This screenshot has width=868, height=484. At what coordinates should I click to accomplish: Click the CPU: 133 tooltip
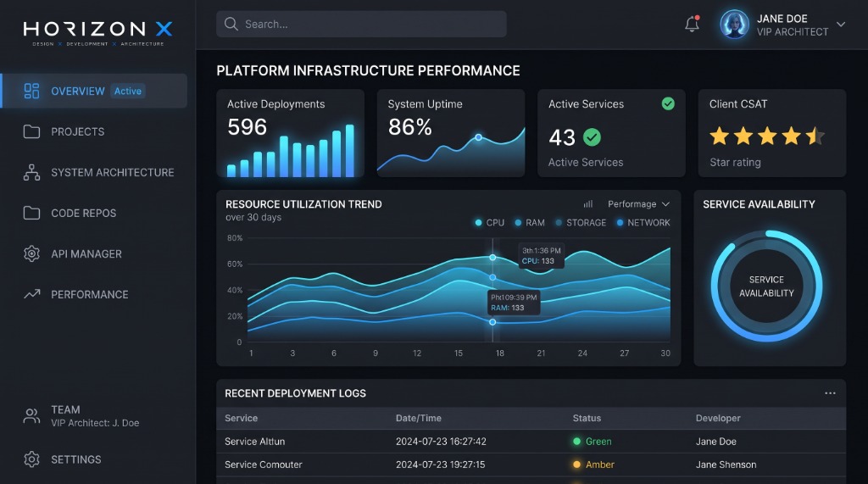coord(542,256)
